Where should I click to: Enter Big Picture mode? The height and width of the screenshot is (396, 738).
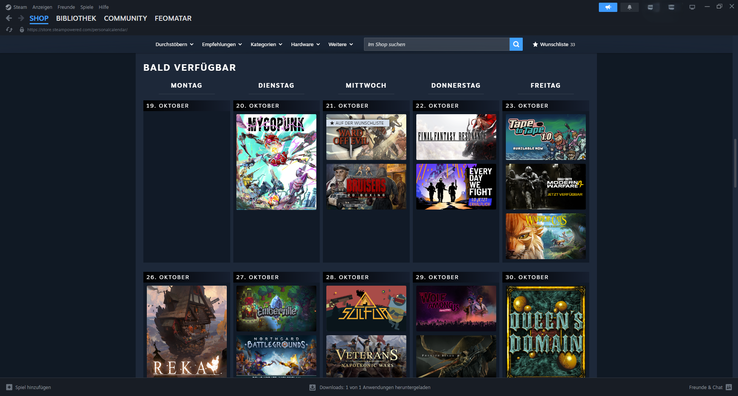(x=692, y=7)
